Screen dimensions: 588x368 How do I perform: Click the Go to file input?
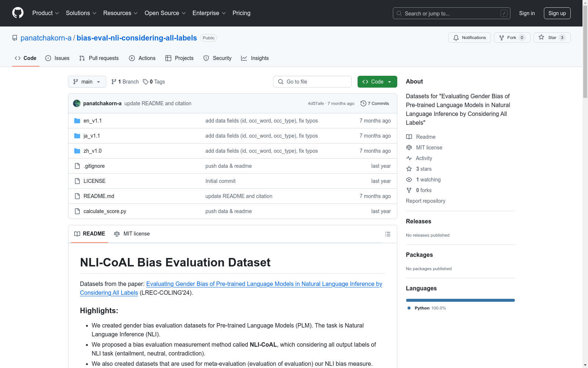click(x=312, y=82)
